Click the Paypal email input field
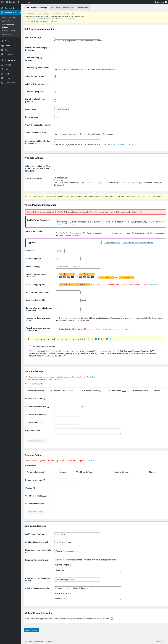This screenshot has height=644, width=168. pos(79,243)
